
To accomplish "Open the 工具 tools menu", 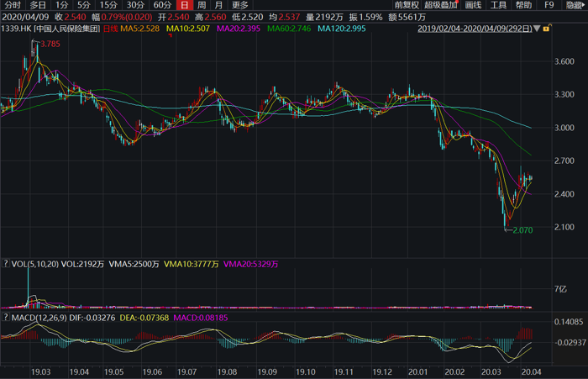I will [499, 5].
